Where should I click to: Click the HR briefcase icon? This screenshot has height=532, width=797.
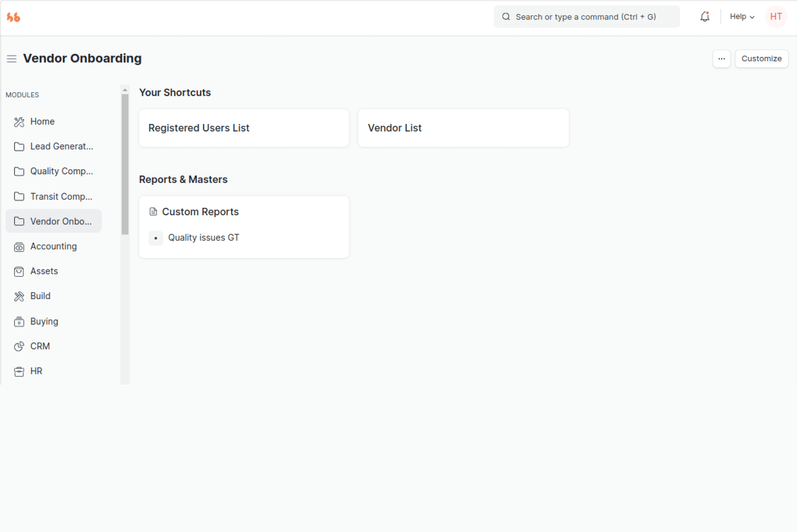[19, 372]
